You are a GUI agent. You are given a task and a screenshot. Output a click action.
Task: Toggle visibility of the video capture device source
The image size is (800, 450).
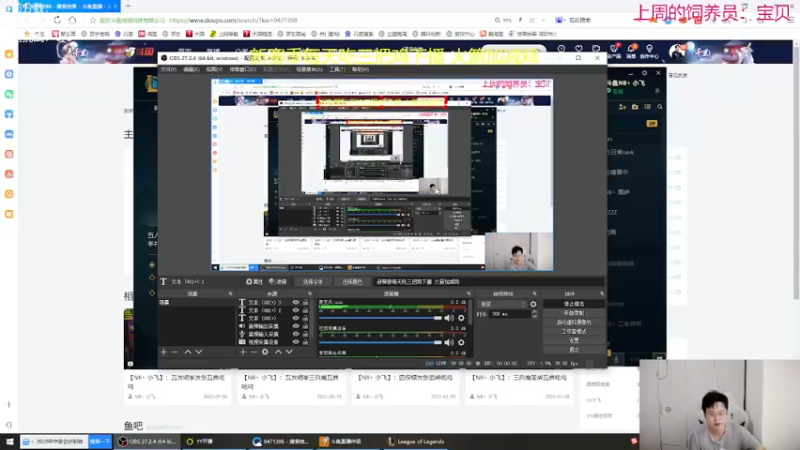[x=295, y=342]
